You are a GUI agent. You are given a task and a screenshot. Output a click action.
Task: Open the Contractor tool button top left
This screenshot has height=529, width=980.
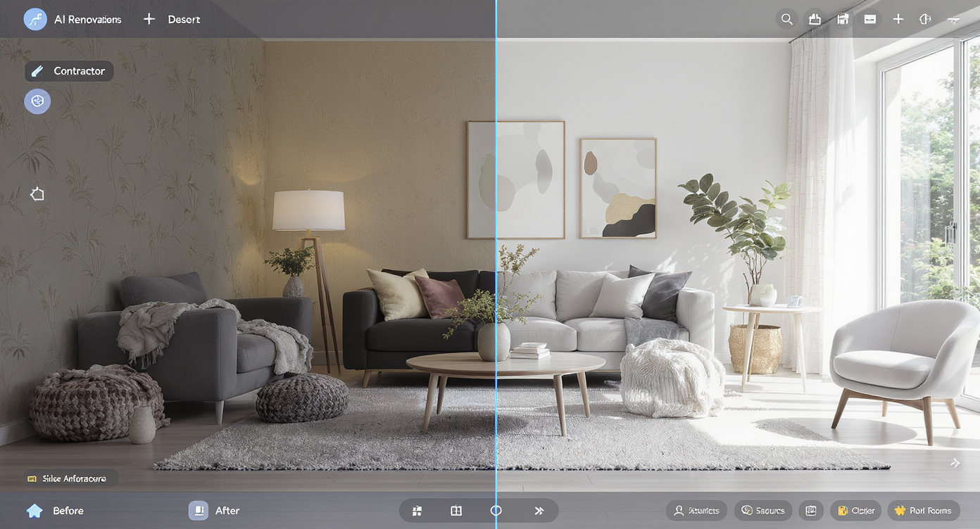68,70
